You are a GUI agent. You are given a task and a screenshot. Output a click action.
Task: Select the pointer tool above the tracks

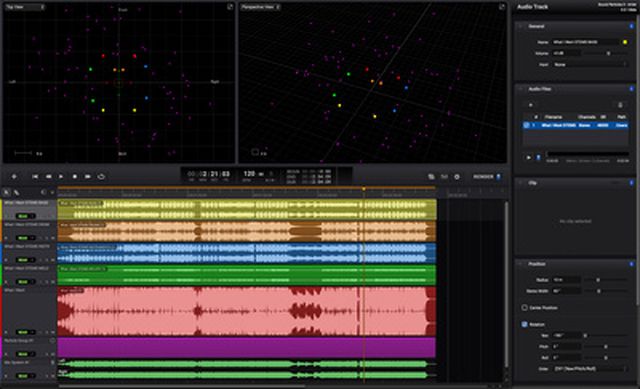7,192
